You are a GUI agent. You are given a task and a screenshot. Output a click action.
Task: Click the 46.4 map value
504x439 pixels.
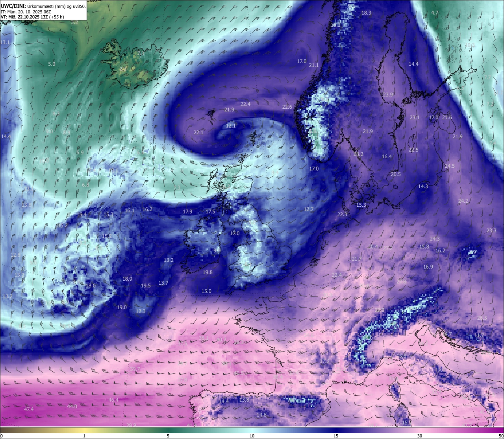pyautogui.click(x=113, y=400)
